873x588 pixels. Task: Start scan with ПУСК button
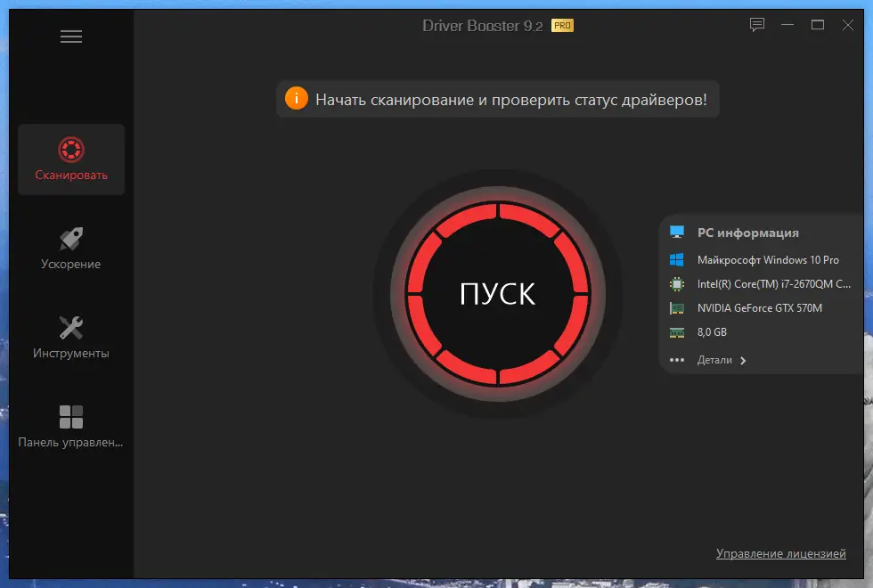(x=498, y=293)
